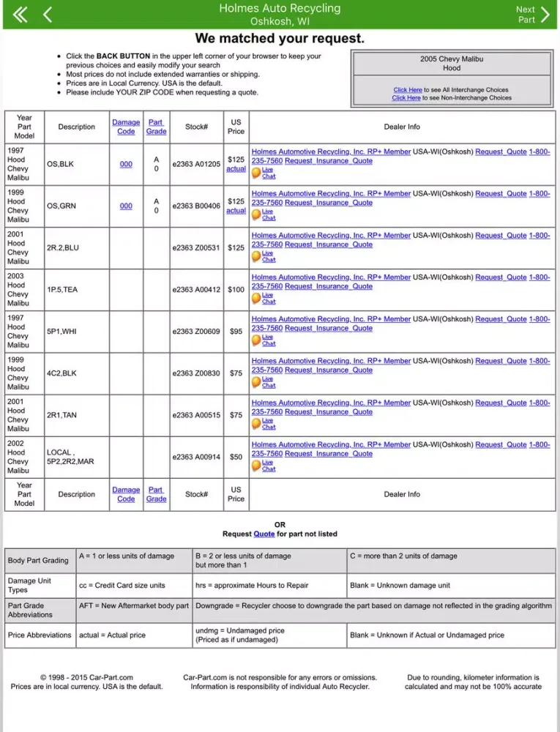Select stock number e2363 Z00531
This screenshot has width=560, height=732.
[196, 247]
